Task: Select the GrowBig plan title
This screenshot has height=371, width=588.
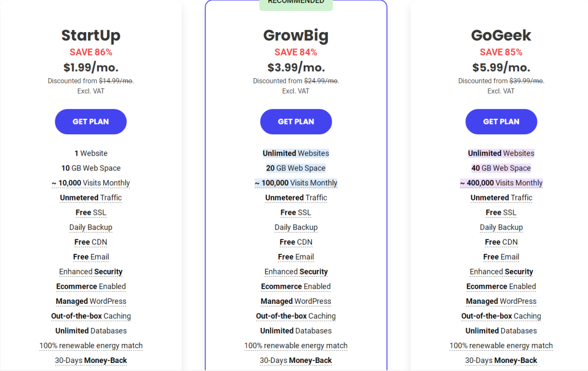Action: [296, 36]
